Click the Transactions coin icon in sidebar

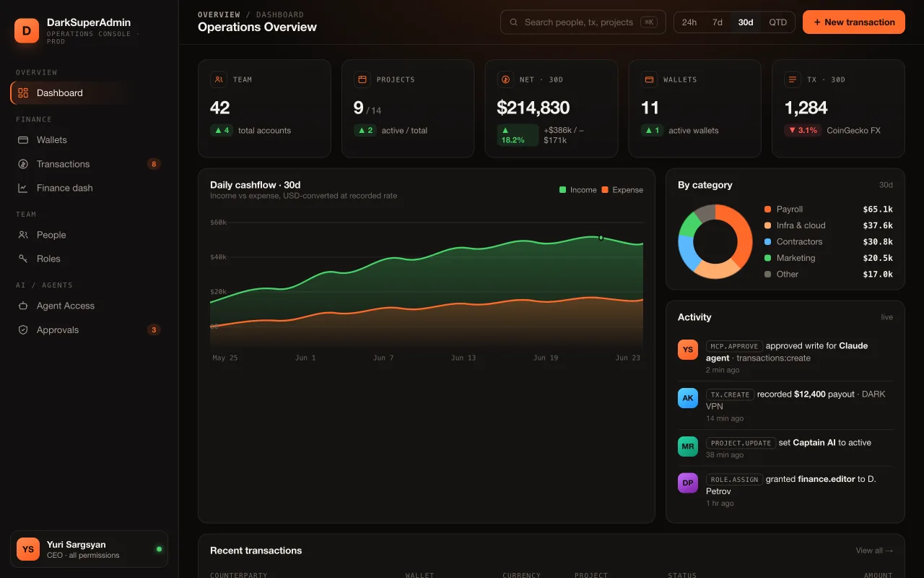(x=23, y=164)
